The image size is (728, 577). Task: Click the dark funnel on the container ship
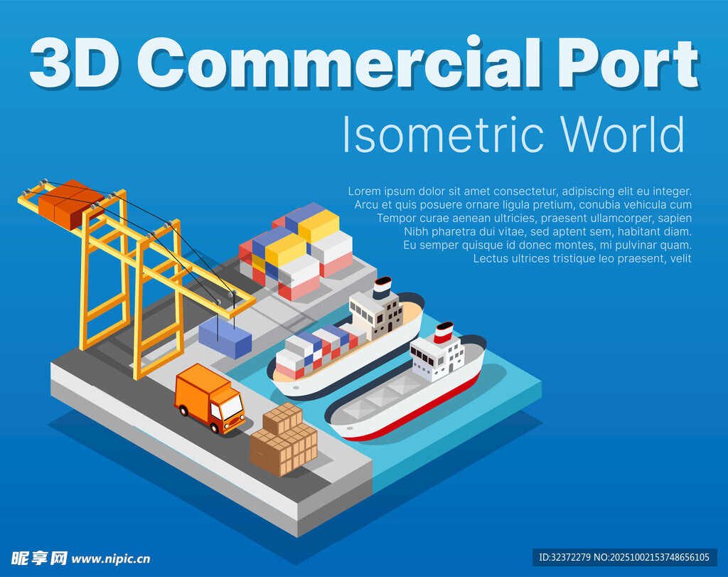[382, 287]
